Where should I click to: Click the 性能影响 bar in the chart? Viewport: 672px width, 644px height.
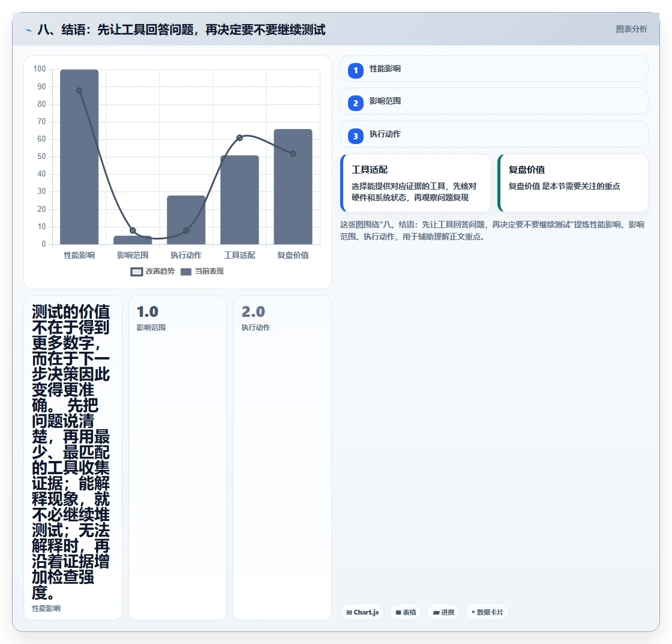[x=79, y=157]
